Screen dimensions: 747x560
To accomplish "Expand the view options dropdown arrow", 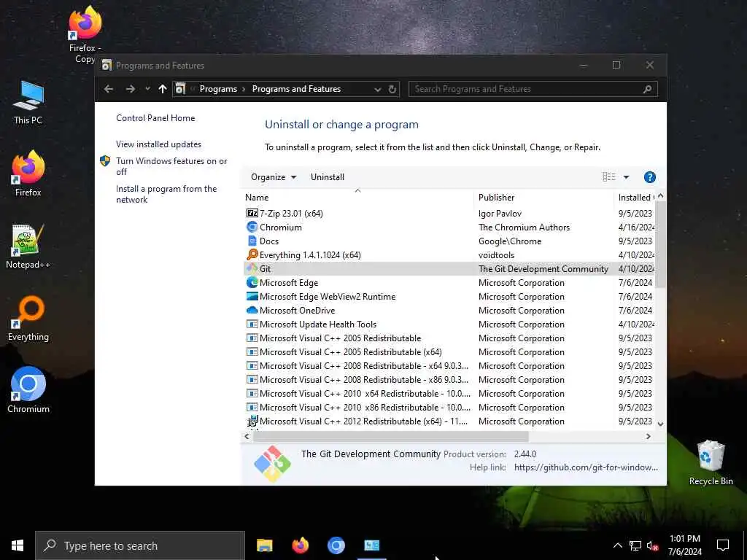I will pyautogui.click(x=626, y=177).
